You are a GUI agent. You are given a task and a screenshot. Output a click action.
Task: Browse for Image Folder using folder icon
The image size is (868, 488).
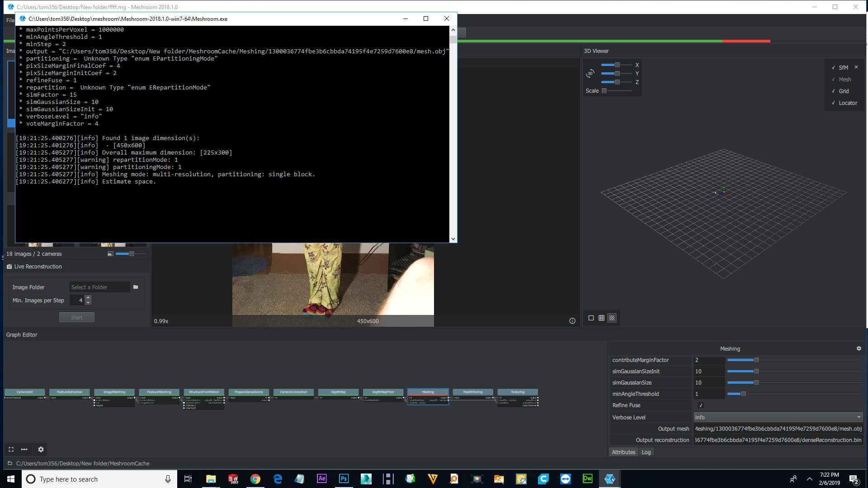point(136,287)
